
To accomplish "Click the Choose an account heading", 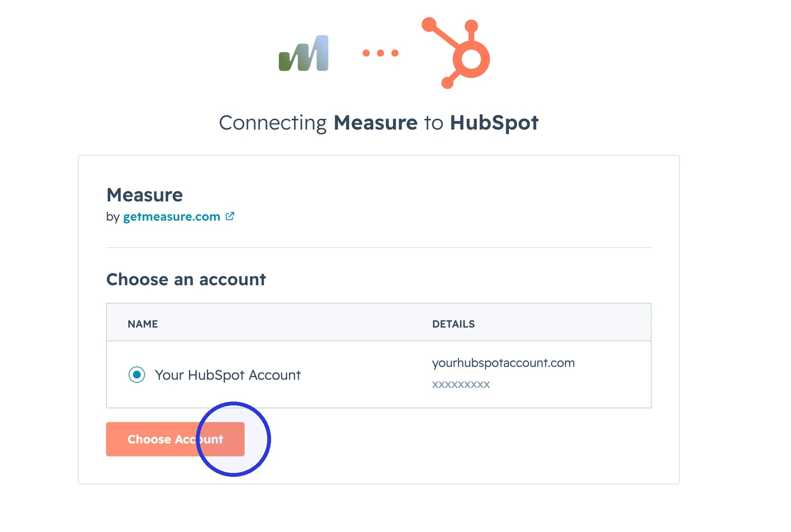I will (186, 279).
